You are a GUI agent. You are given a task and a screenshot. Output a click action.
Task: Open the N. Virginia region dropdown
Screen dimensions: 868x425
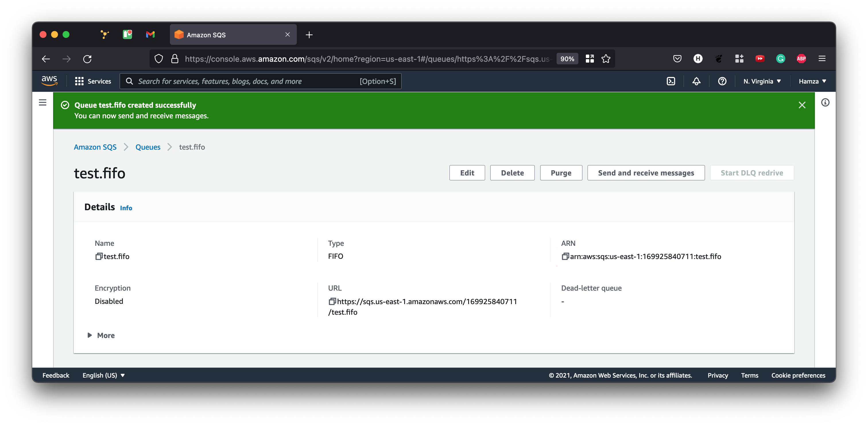(762, 81)
